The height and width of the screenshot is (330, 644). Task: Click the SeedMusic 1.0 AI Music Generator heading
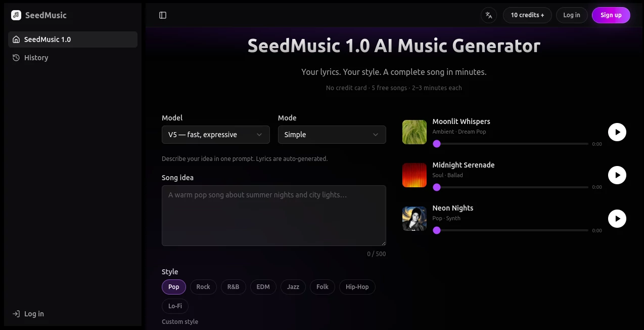pos(394,46)
